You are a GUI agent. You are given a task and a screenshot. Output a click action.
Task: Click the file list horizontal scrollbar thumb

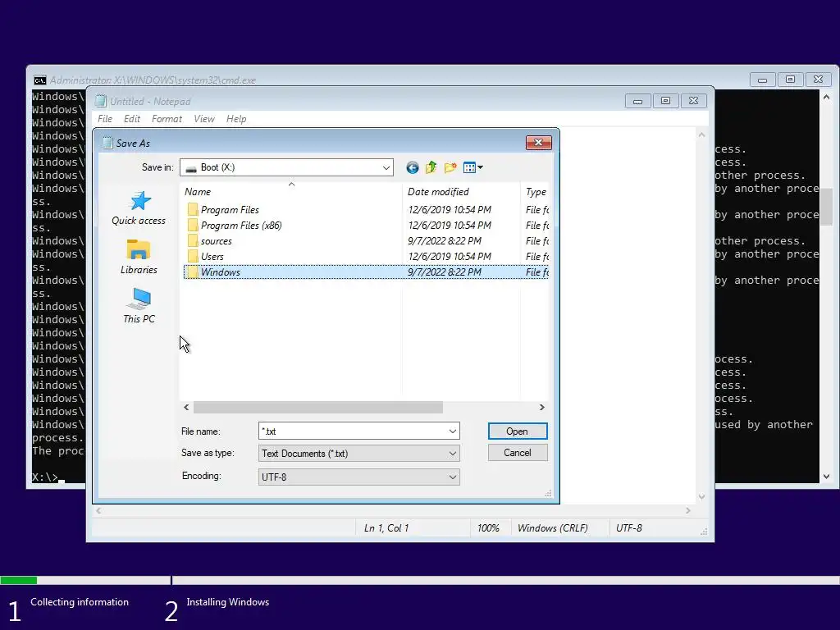318,408
